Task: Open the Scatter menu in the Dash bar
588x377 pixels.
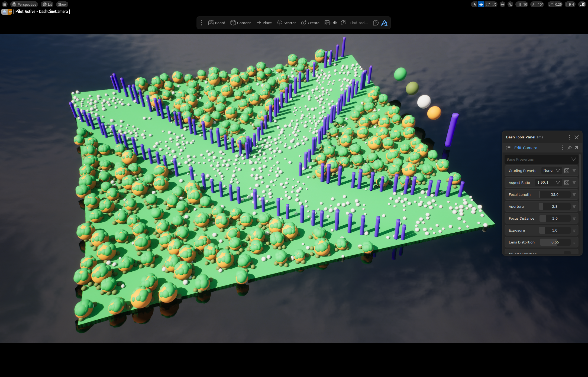Action: tap(286, 23)
